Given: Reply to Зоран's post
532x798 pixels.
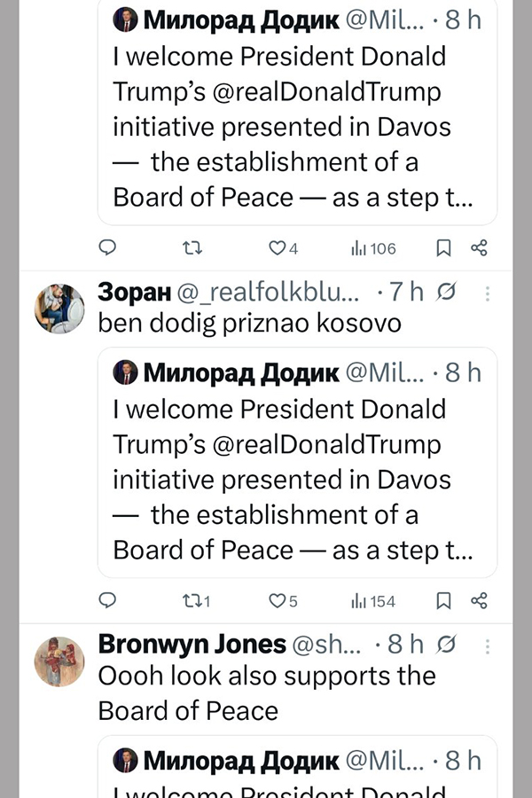Looking at the screenshot, I should (106, 601).
